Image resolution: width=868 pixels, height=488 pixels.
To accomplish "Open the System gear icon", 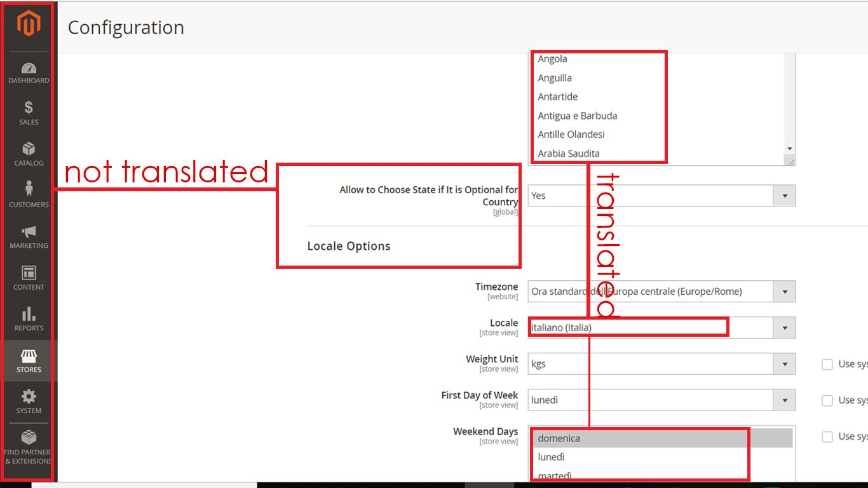I will tap(29, 397).
